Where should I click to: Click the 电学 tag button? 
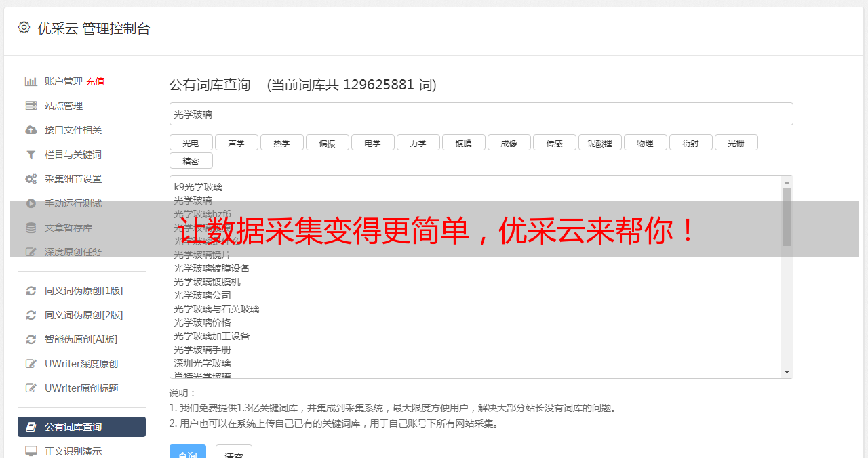[x=373, y=142]
